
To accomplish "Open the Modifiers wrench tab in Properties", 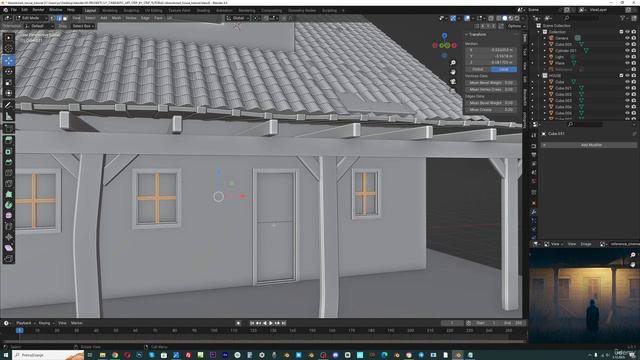I will (533, 211).
